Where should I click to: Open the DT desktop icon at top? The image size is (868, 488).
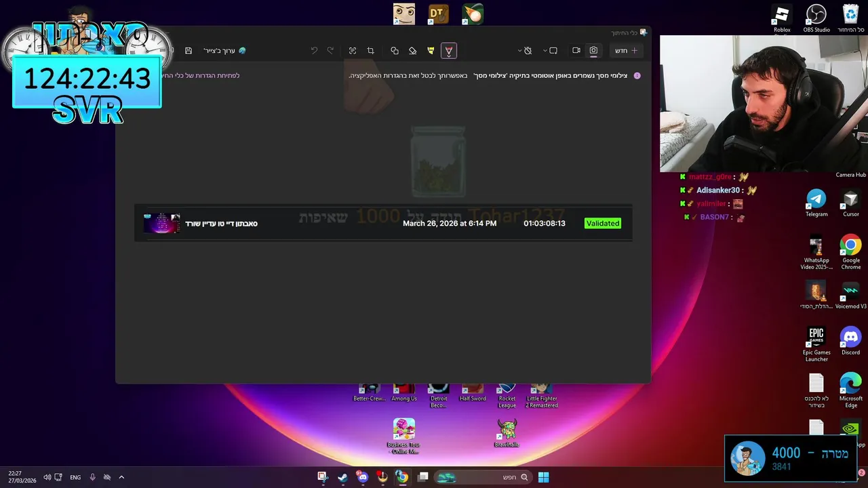(438, 14)
